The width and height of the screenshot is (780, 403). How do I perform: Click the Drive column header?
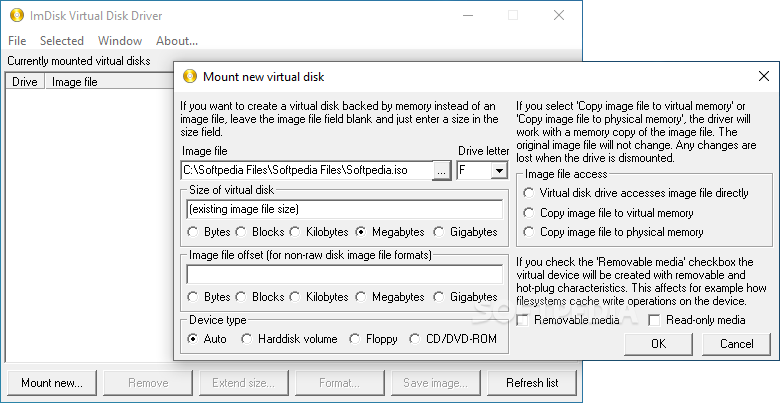[x=25, y=82]
